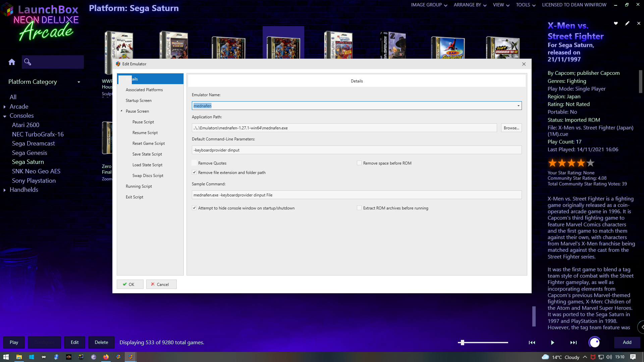Open the space invader taskbar app
This screenshot has width=644, height=362.
[44, 357]
